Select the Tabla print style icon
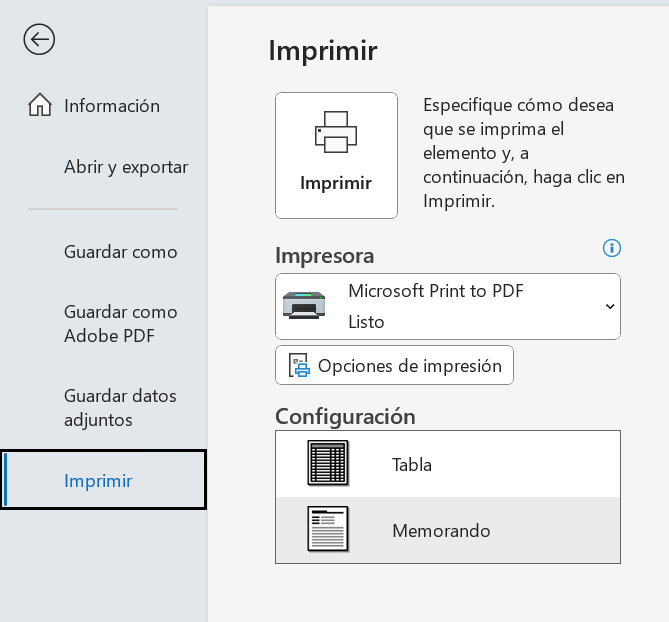The height and width of the screenshot is (622, 669). [x=327, y=464]
